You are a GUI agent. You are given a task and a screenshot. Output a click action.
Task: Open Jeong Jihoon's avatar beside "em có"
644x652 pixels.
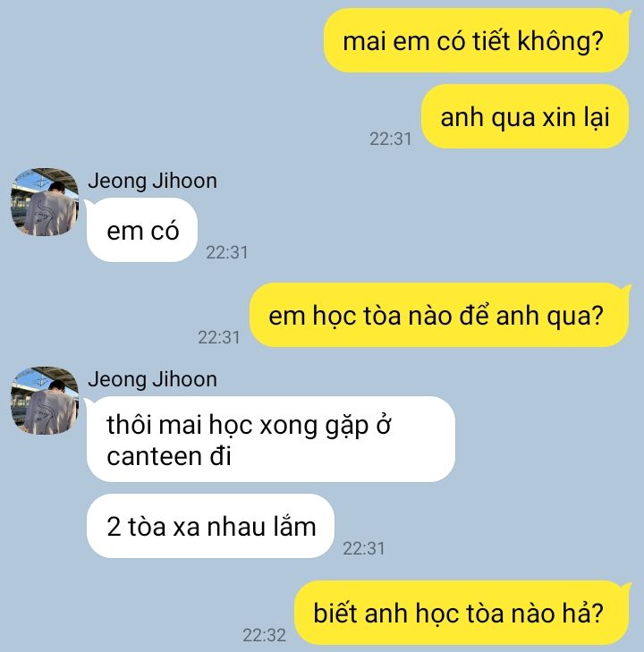[45, 202]
